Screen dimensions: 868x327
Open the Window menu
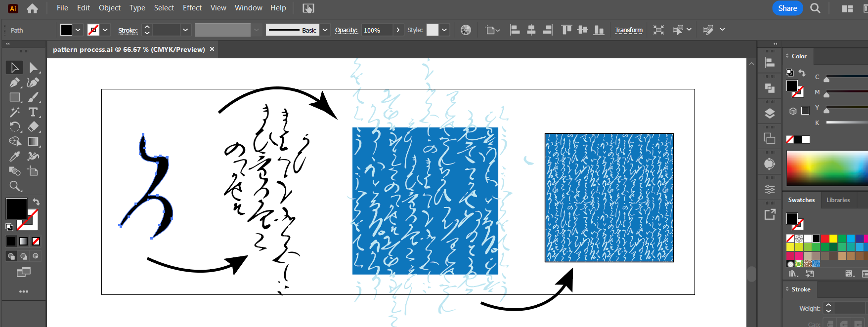click(248, 8)
